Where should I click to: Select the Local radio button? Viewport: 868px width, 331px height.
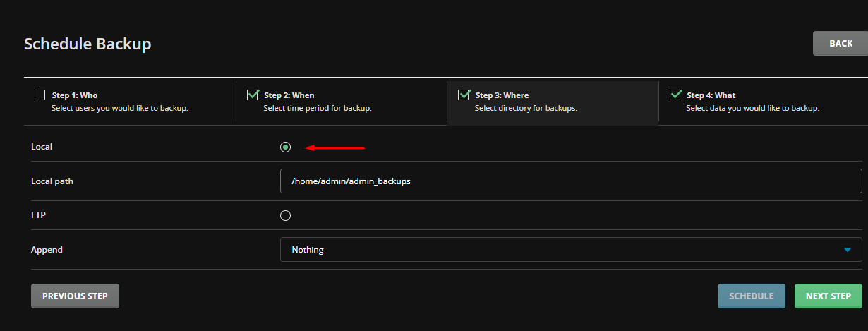(x=285, y=148)
